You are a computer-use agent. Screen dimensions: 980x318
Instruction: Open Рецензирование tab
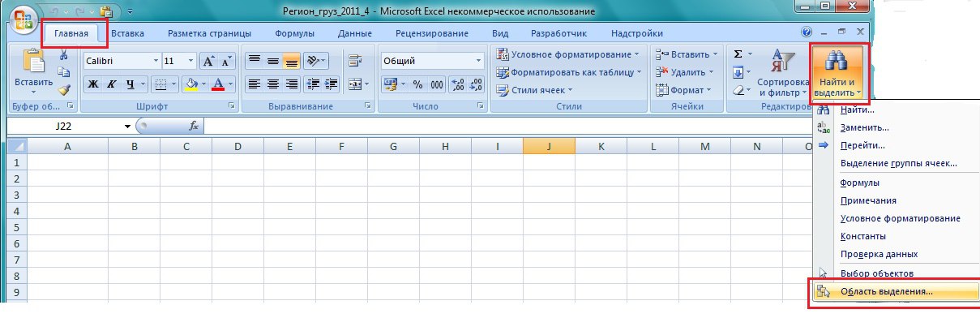click(x=432, y=33)
